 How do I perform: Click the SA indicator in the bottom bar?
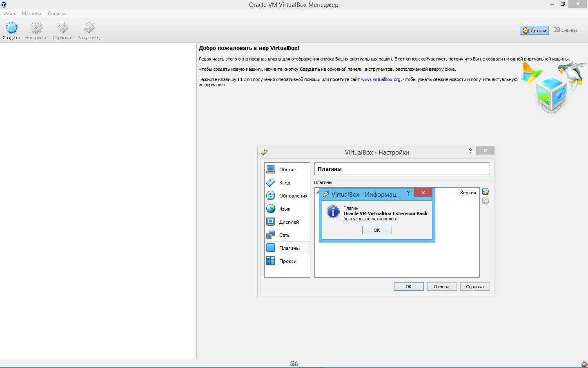click(x=294, y=364)
